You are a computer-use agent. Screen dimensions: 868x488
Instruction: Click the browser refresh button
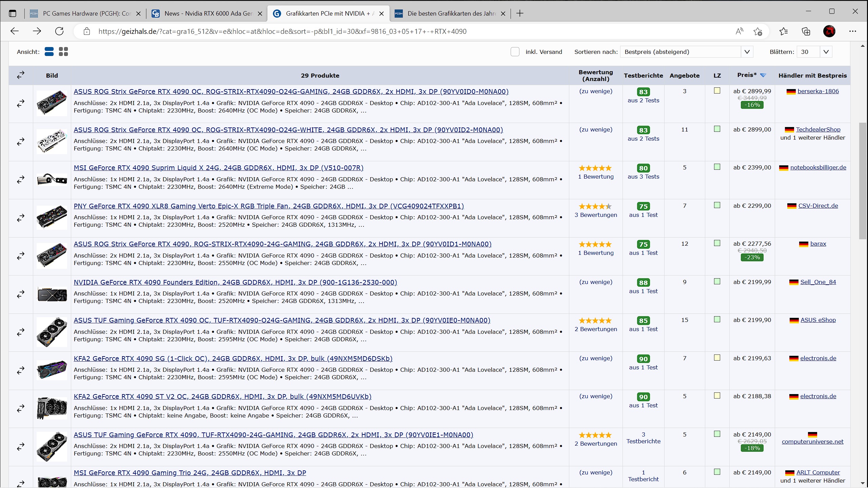[59, 31]
